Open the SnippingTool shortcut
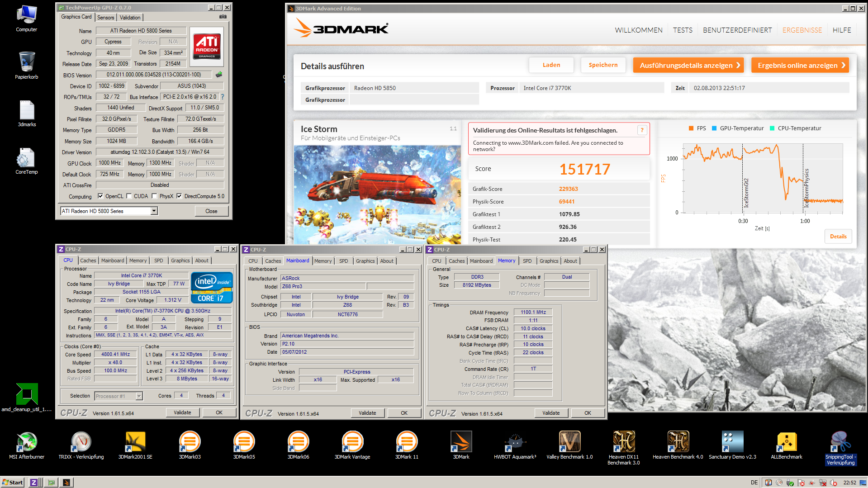The width and height of the screenshot is (868, 488). click(x=841, y=448)
